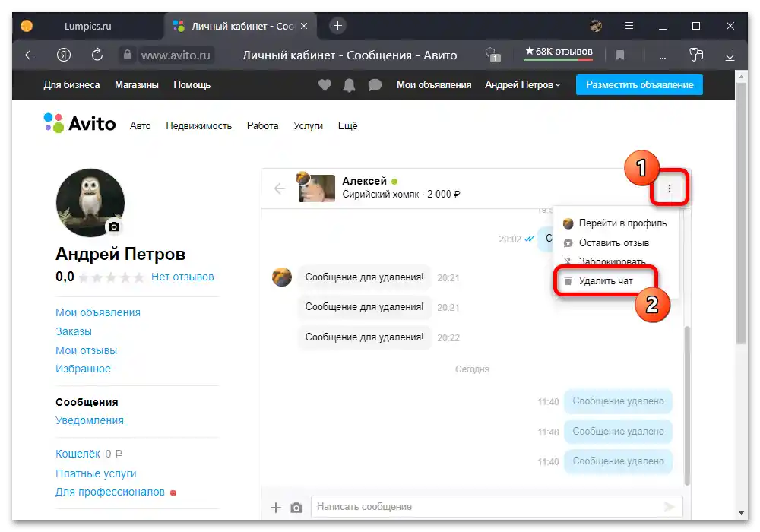Image resolution: width=760 pixels, height=532 pixels.
Task: Expand the Андрей Петров account dropdown
Action: click(x=523, y=85)
